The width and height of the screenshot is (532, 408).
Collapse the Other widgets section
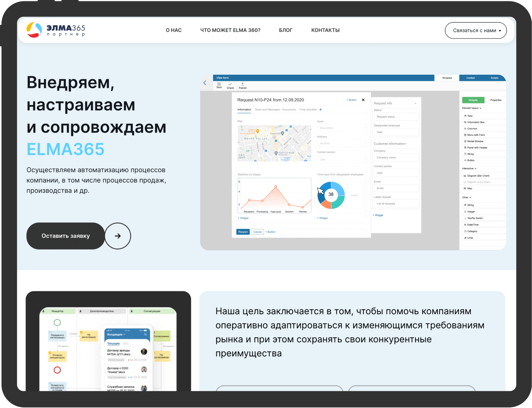[x=467, y=198]
